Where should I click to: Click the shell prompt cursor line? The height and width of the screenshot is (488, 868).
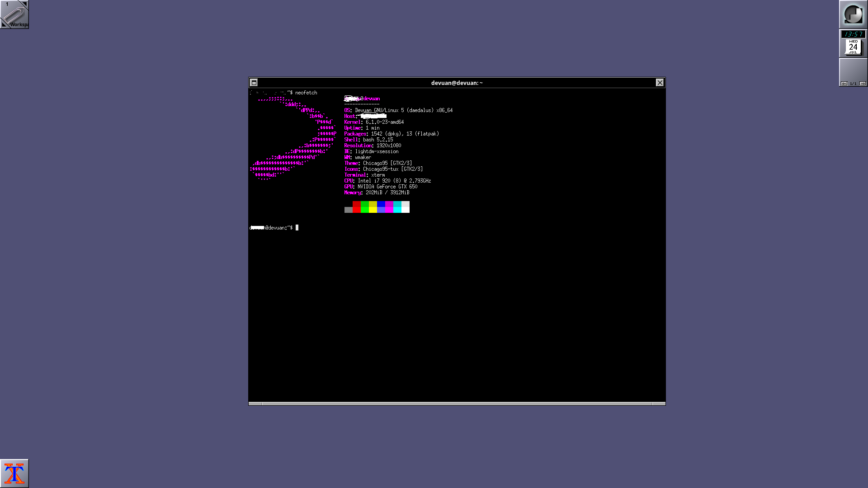(274, 228)
